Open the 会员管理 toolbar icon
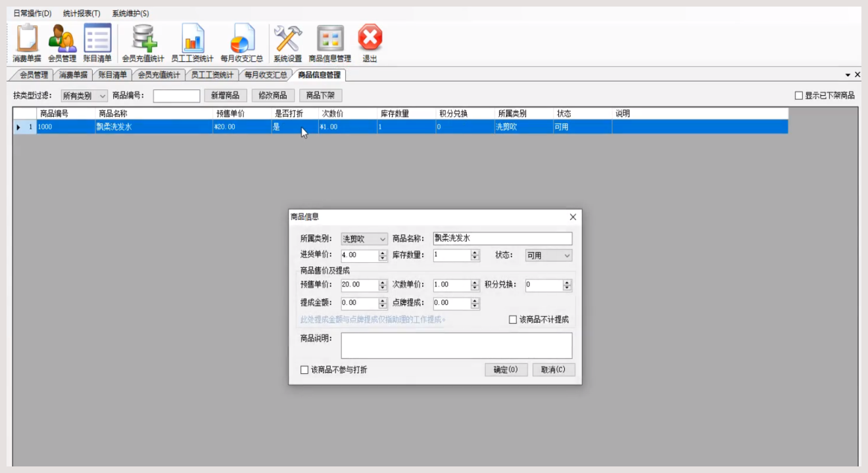The height and width of the screenshot is (473, 868). [62, 43]
